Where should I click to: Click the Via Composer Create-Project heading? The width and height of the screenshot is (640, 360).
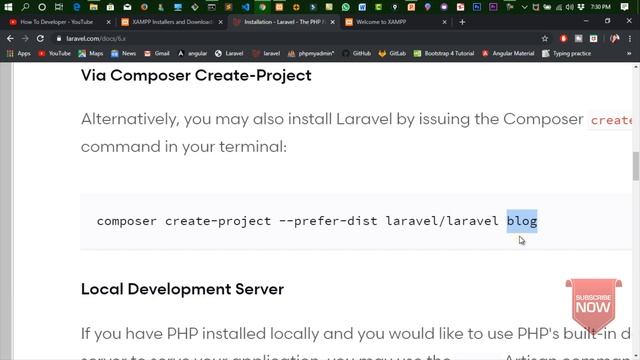pyautogui.click(x=196, y=76)
